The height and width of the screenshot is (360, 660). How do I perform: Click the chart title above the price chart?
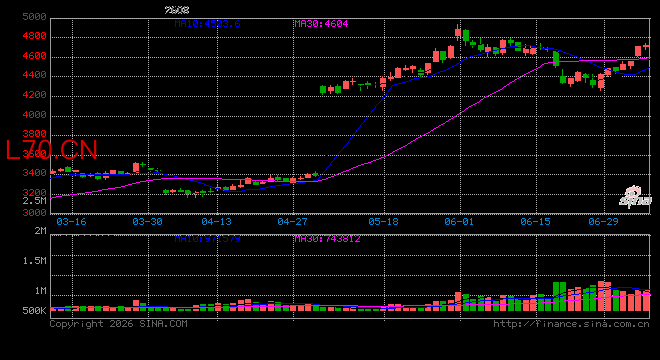[x=177, y=10]
